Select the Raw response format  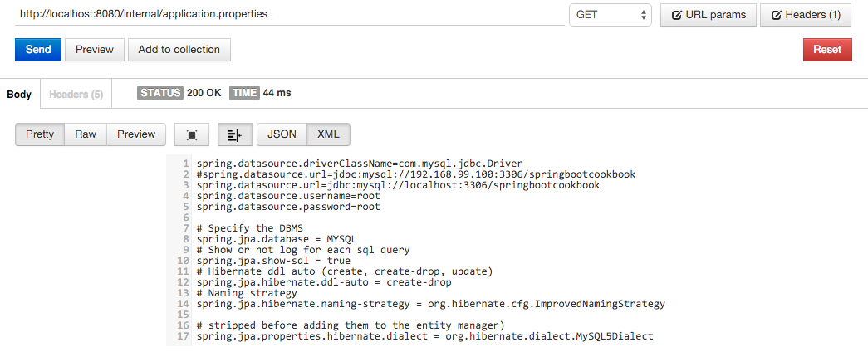click(x=86, y=134)
